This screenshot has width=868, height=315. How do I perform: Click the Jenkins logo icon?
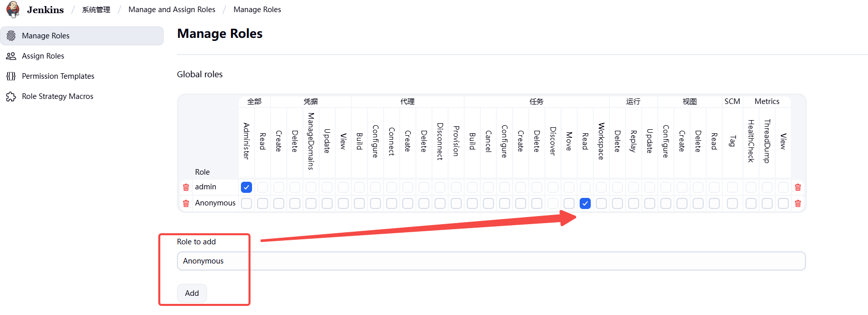point(14,9)
